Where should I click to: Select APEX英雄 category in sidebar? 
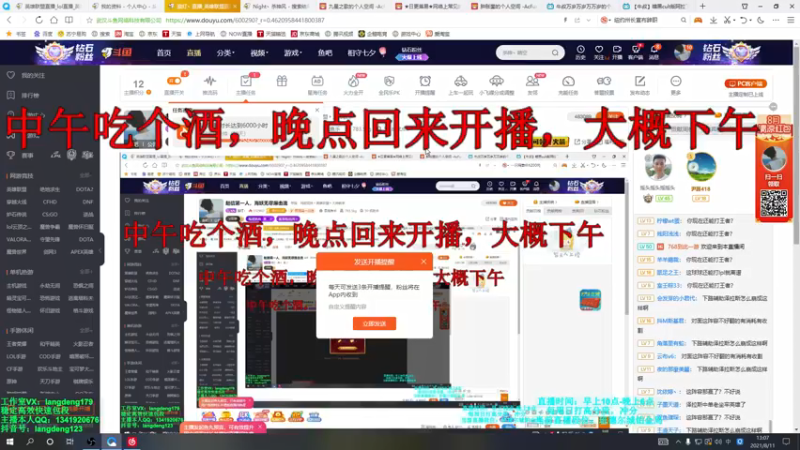coord(82,252)
